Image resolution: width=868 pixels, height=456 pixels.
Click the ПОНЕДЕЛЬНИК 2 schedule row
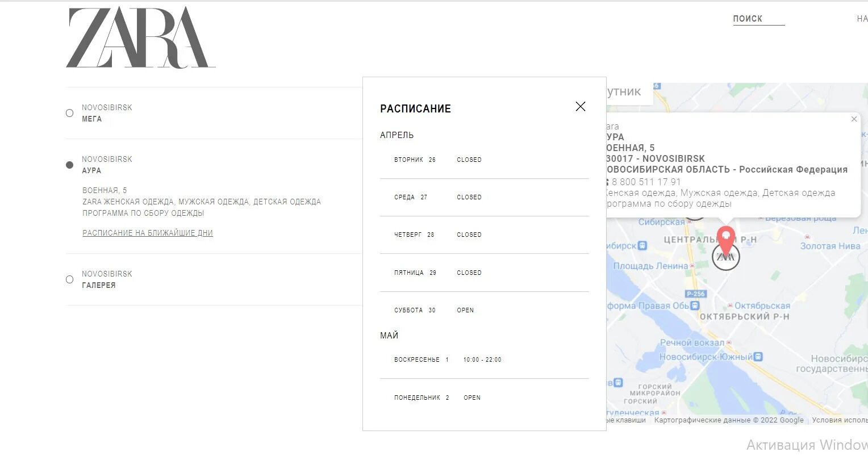484,398
